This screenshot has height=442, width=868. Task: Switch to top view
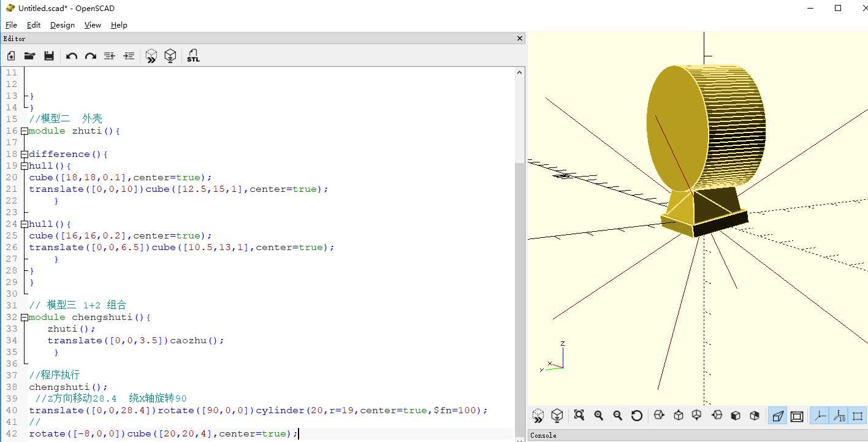679,416
